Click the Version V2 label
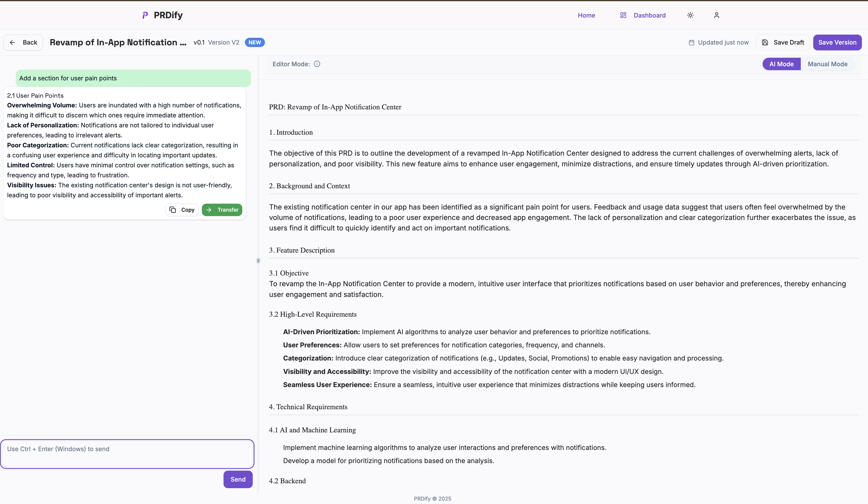 [224, 42]
